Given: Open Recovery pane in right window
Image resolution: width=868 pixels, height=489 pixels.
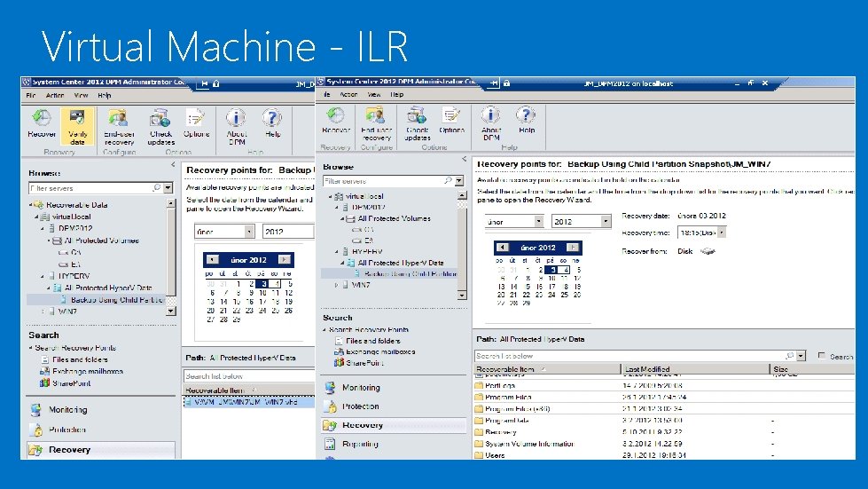Looking at the screenshot, I should click(395, 425).
